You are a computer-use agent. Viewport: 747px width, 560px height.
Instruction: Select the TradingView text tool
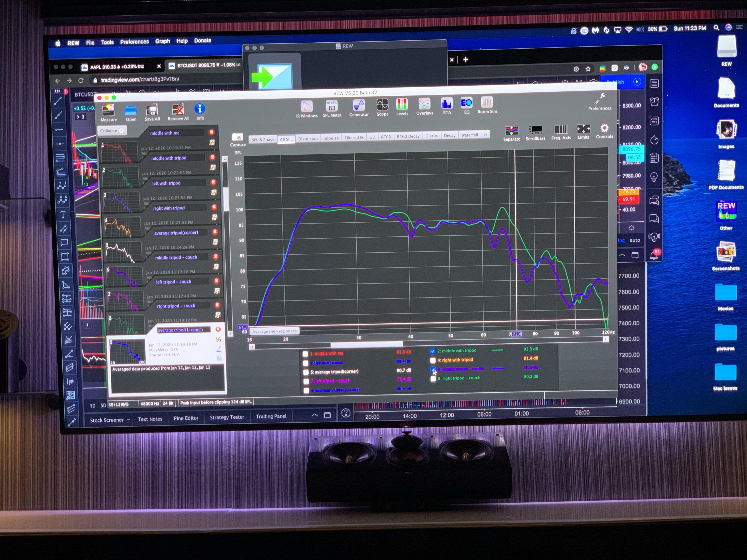tap(63, 214)
